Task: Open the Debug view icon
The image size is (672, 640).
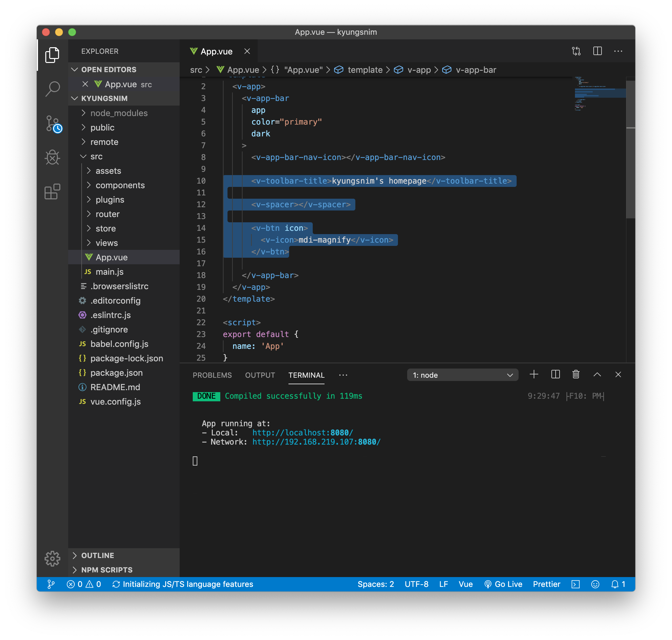Action: click(52, 157)
